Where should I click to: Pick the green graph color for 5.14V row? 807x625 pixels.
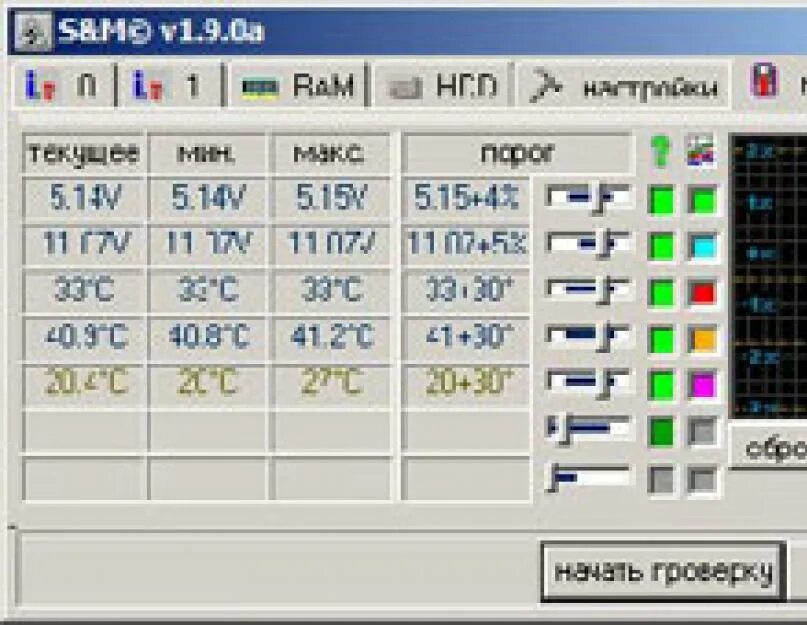pos(703,200)
